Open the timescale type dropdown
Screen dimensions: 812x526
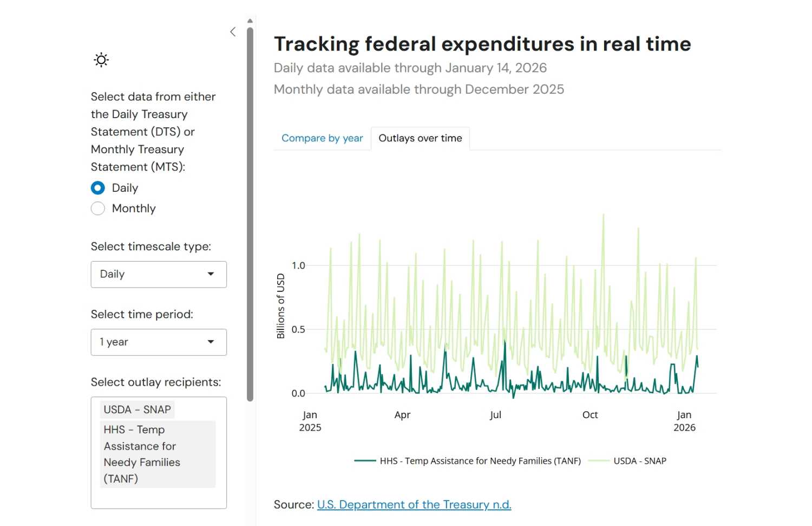click(152, 275)
